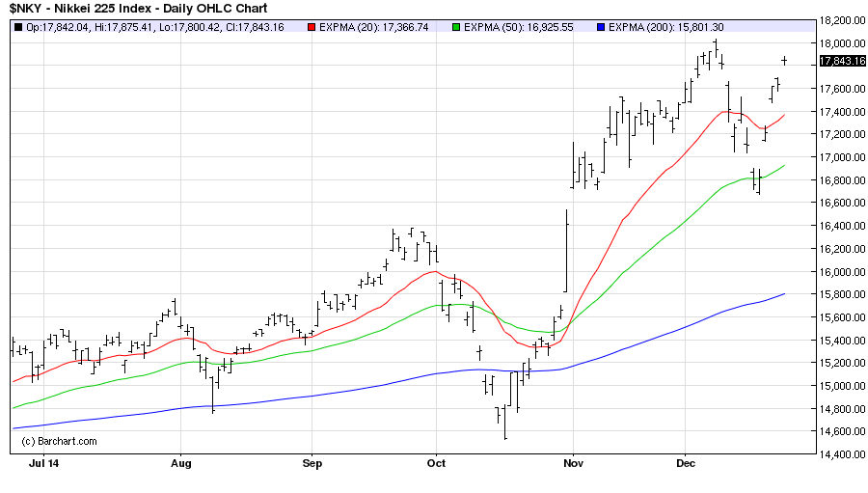This screenshot has width=868, height=493.
Task: Click the 15,200.00 price axis label
Action: [842, 363]
